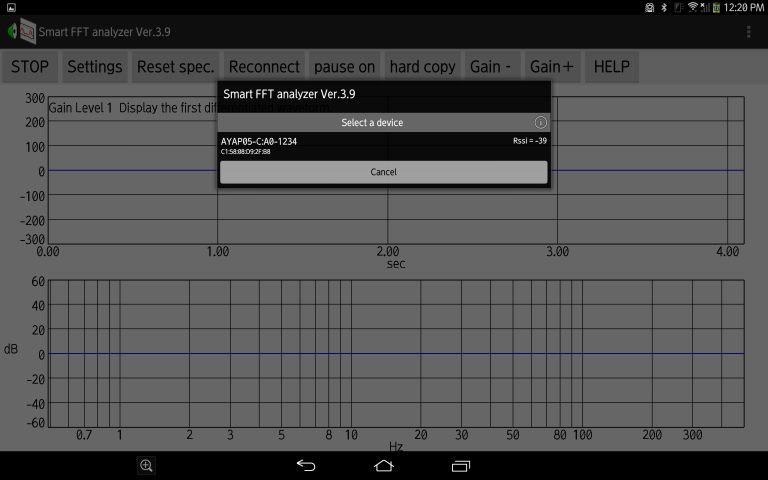Open Settings from the toolbar
Viewport: 768px width, 480px height.
pos(94,67)
